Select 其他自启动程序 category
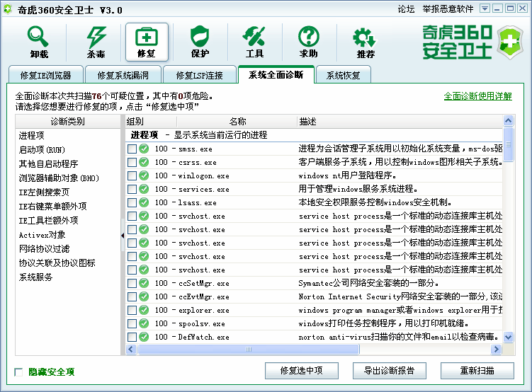The height and width of the screenshot is (392, 532). [48, 164]
